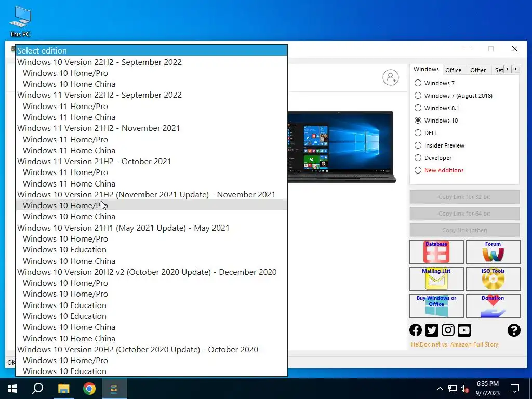
Task: Click Windows 10 Home China under 21H2 November 2021
Action: 151,217
